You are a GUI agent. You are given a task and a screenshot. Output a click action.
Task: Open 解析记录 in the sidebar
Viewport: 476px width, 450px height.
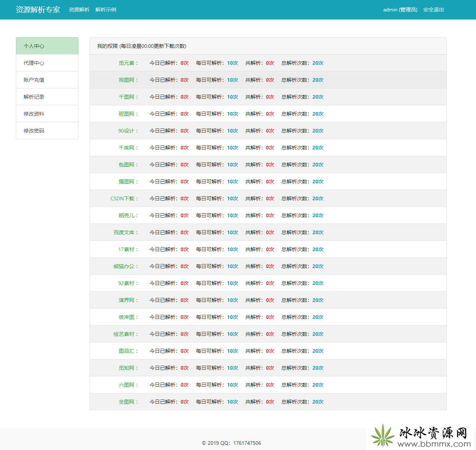pyautogui.click(x=47, y=97)
